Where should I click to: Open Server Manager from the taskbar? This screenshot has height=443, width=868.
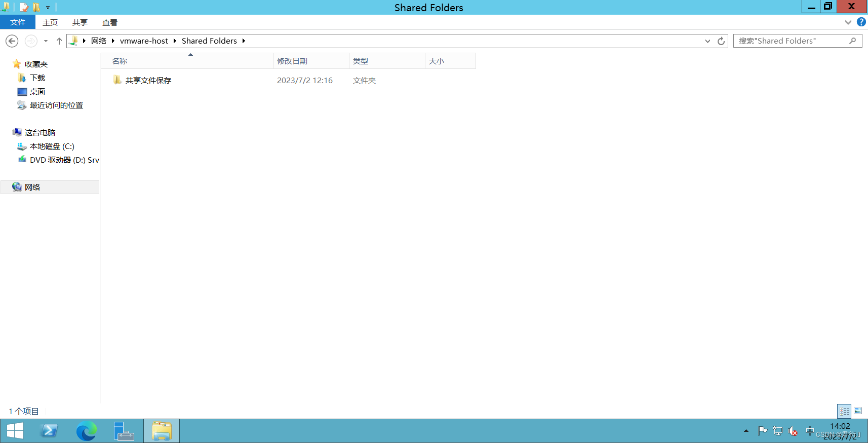(124, 431)
